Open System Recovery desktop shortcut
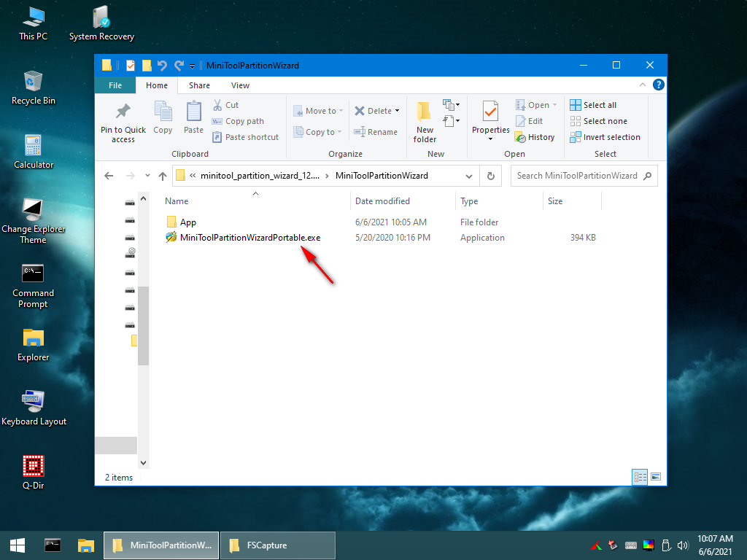The width and height of the screenshot is (747, 560). point(101,24)
